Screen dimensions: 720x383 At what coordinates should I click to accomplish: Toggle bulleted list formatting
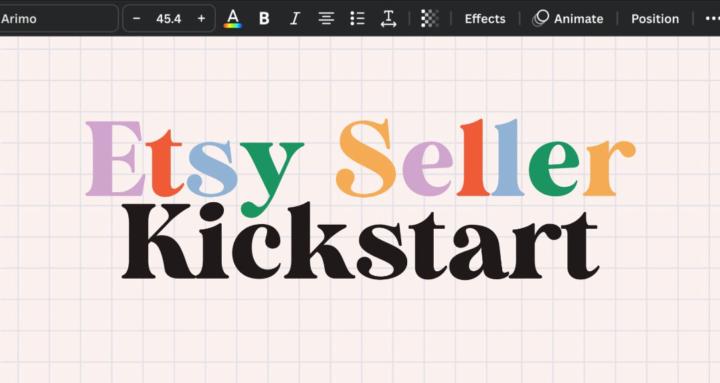(x=357, y=19)
